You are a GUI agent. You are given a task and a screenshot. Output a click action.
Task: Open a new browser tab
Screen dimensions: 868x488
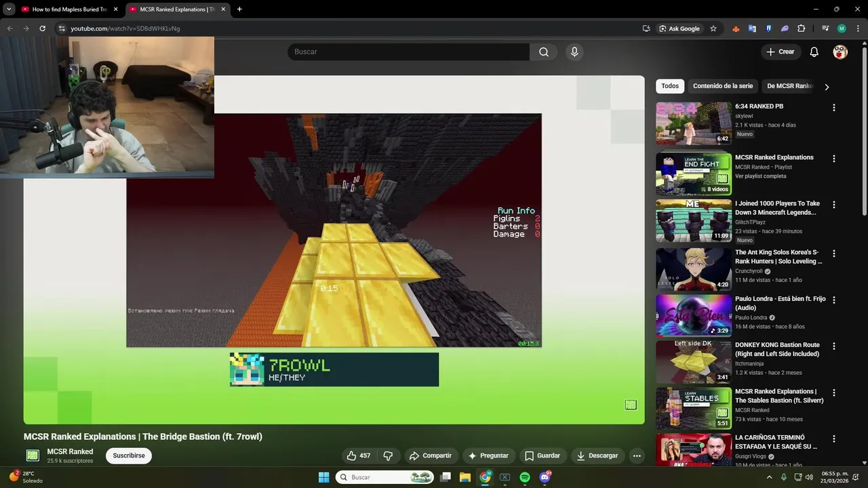pyautogui.click(x=239, y=9)
